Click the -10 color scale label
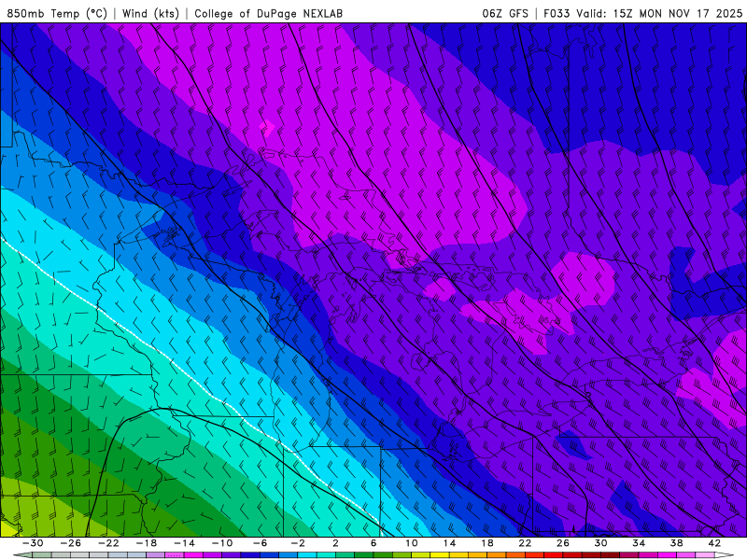747x560 pixels. [x=222, y=543]
